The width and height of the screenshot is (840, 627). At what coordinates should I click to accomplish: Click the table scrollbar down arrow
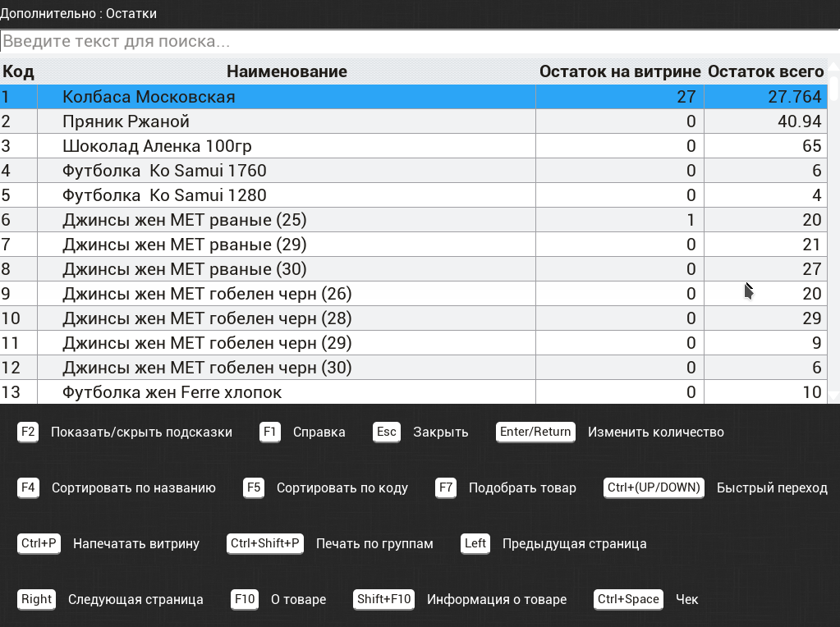[x=833, y=396]
